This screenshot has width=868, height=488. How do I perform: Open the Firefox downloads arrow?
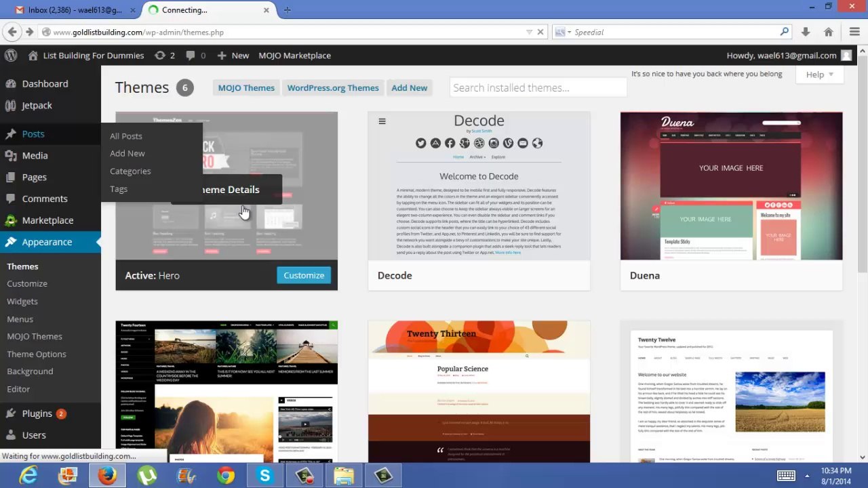click(806, 32)
